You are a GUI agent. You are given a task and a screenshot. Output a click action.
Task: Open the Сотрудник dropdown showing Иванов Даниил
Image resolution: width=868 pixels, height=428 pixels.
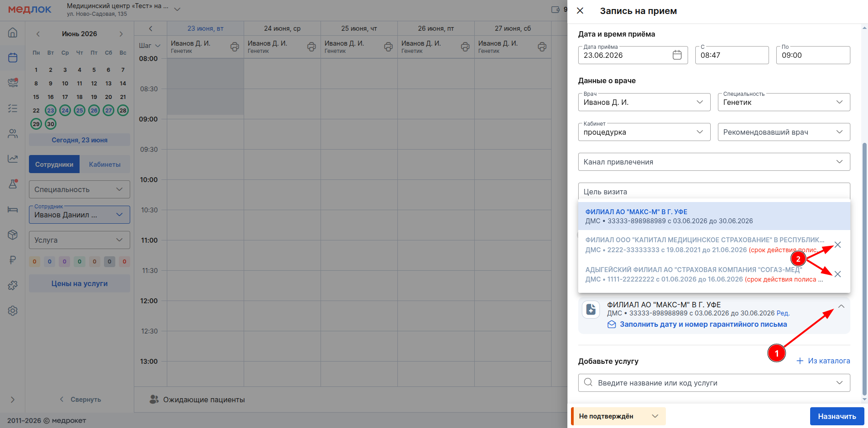80,215
